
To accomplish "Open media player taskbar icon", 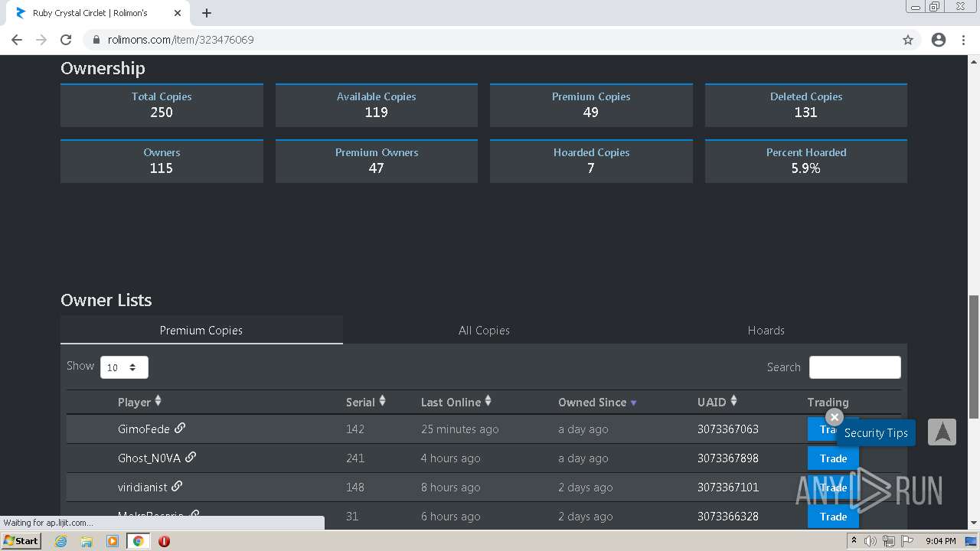I will pyautogui.click(x=113, y=541).
